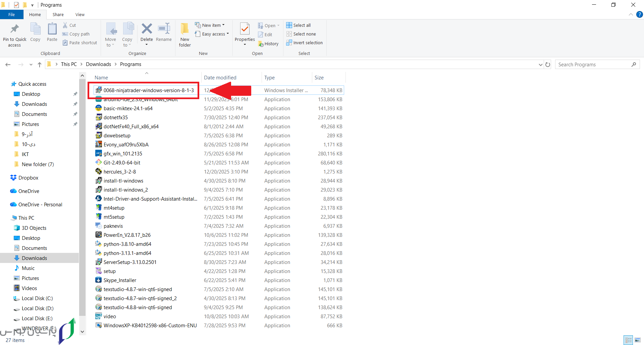Open the address bar history dropdown
The image size is (644, 345).
[540, 64]
